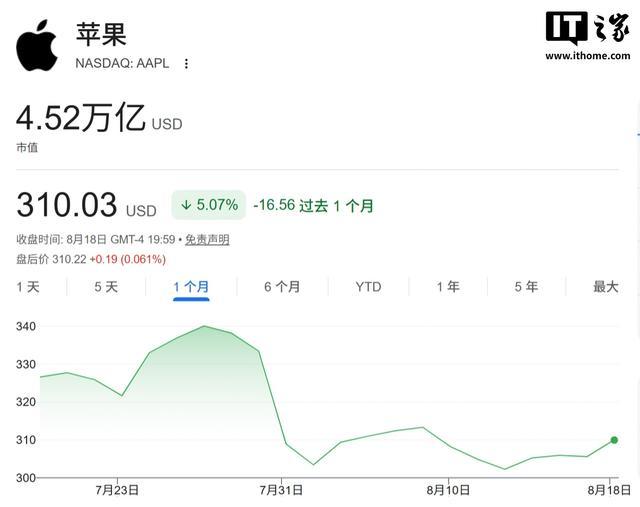Click the 4.52万亿 market cap value
The width and height of the screenshot is (640, 507).
coord(80,118)
